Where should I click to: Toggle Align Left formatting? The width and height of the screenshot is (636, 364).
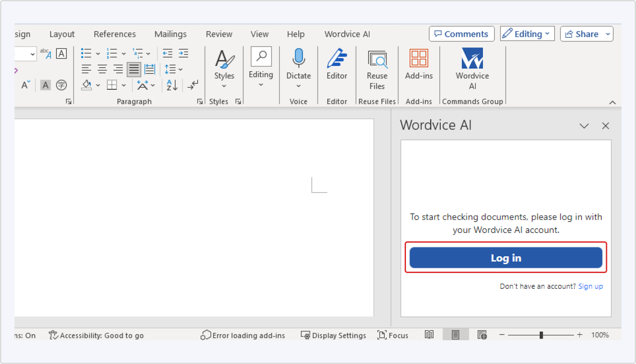pos(86,69)
